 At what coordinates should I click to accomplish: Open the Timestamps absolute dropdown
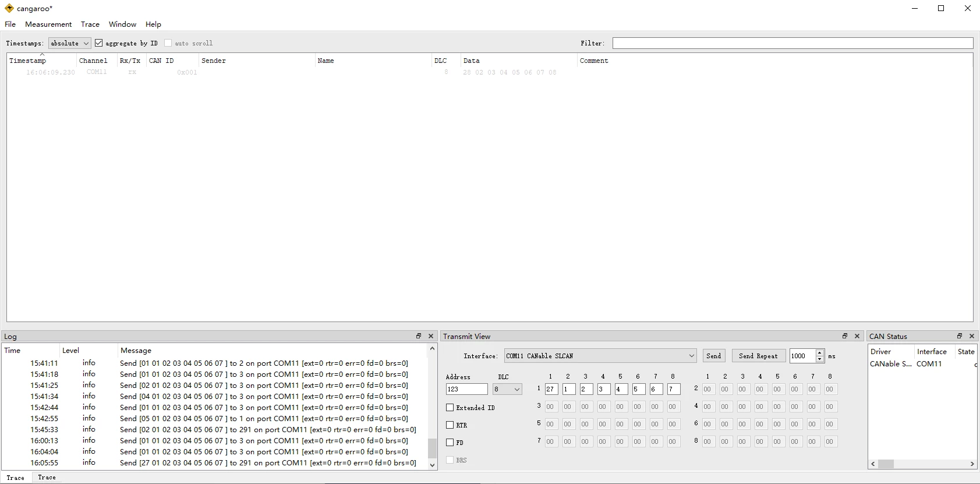point(70,43)
